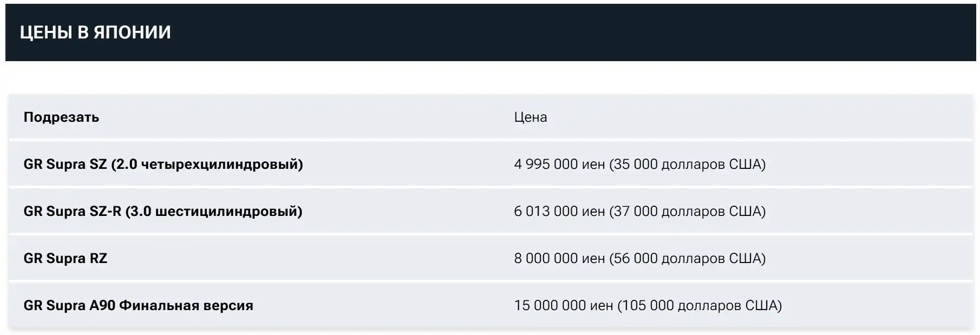Click the 37 000 долларов США text
The image size is (980, 335).
(688, 211)
